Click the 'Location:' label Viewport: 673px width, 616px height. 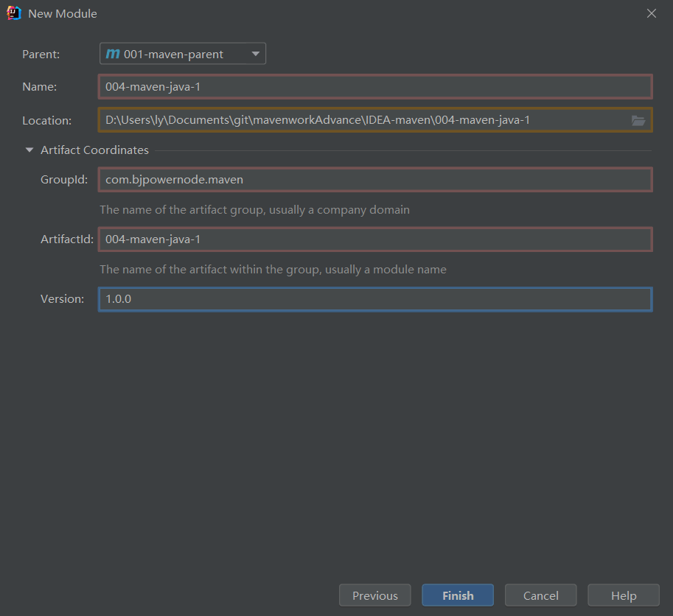coord(46,121)
